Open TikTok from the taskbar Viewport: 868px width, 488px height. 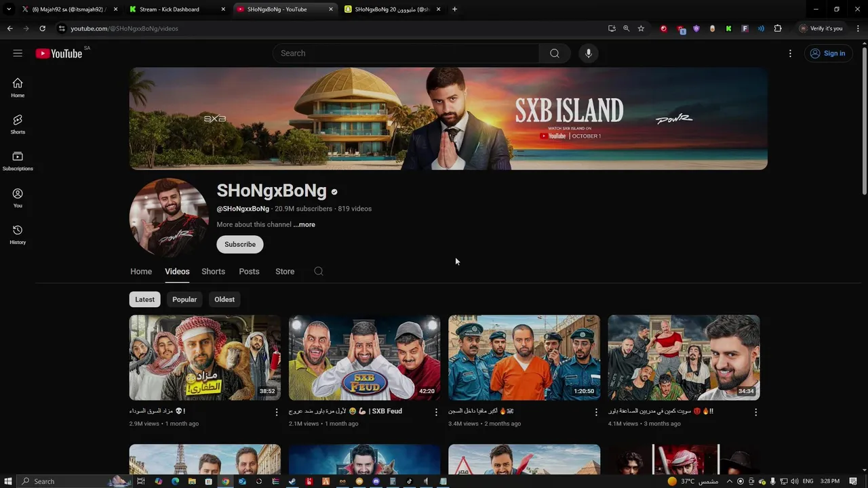click(410, 481)
